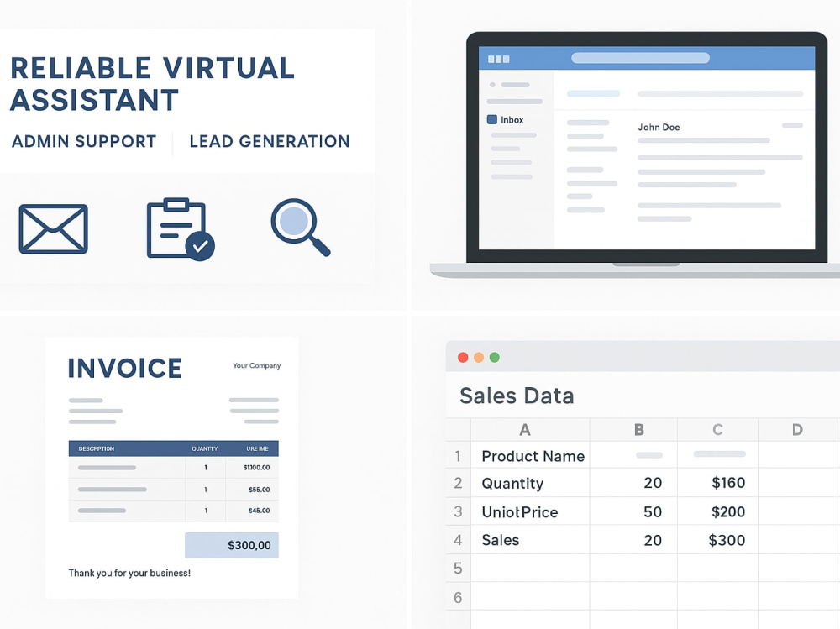This screenshot has width=840, height=629.
Task: Select row 2 header in spreadsheet
Action: coord(458,483)
